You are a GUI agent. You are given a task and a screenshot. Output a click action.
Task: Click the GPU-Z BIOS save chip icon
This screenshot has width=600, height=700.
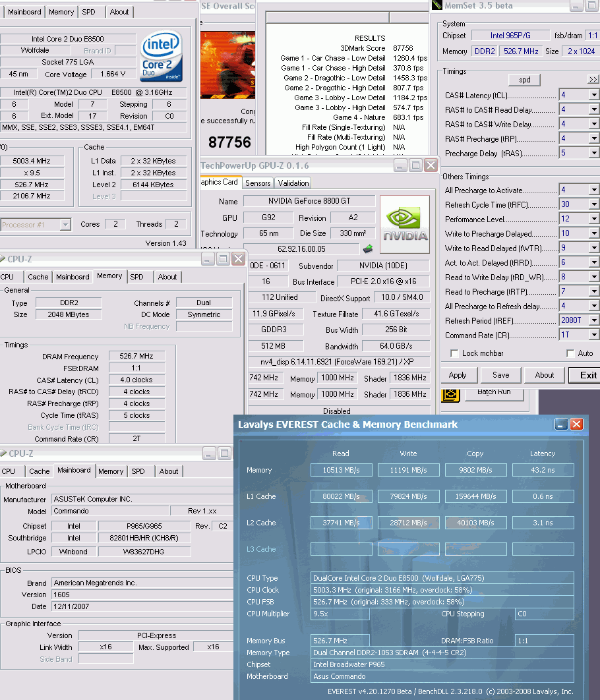[x=368, y=248]
